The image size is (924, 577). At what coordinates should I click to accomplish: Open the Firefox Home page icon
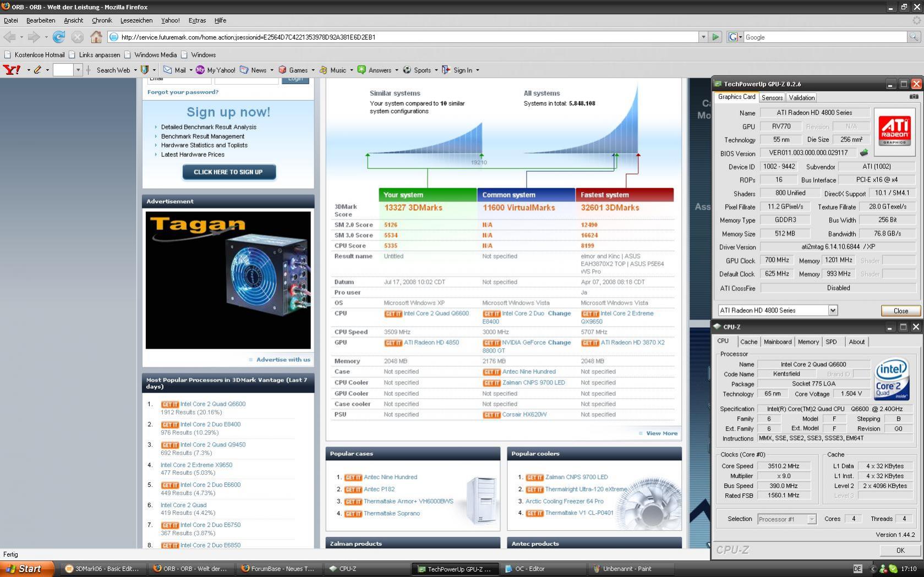coord(96,37)
